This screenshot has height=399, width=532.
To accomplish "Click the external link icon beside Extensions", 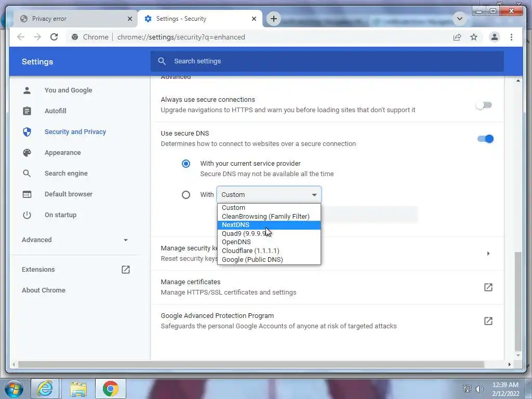I will 126,270.
